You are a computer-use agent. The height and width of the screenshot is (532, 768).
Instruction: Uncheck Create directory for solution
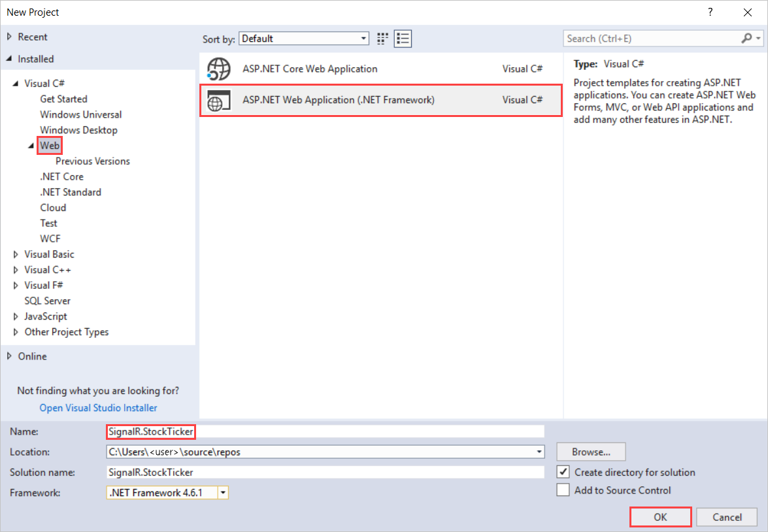563,472
